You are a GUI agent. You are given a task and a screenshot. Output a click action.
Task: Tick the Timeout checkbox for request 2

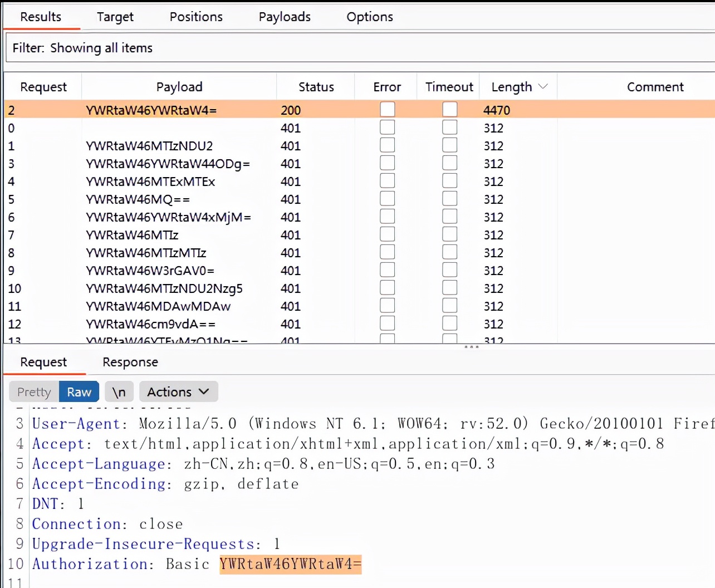[449, 110]
